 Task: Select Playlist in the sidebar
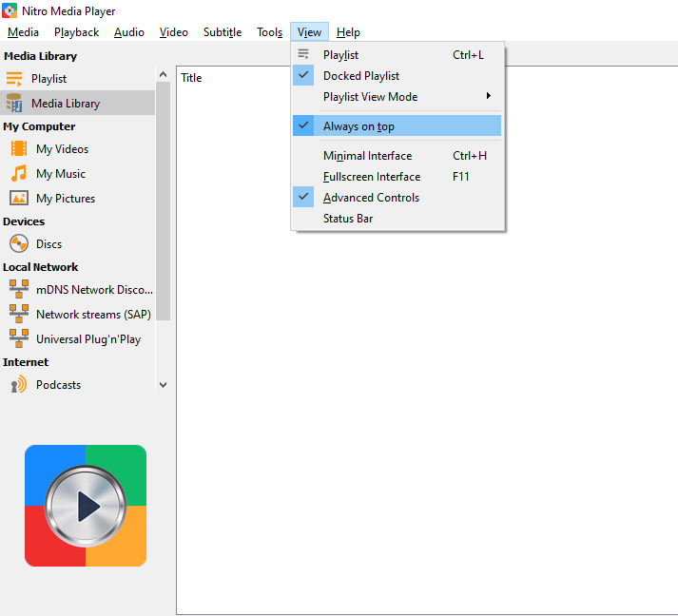pos(77,79)
